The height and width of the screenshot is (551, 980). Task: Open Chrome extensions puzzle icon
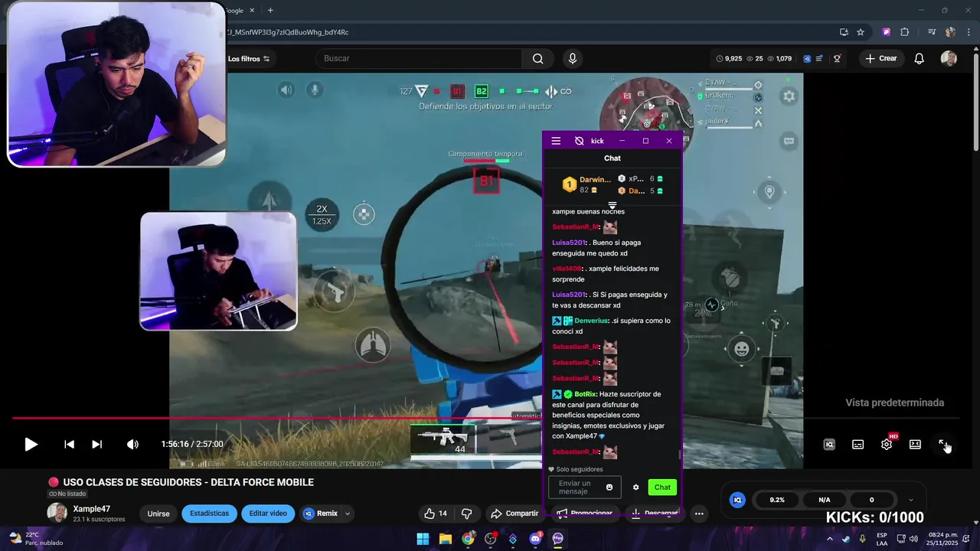[x=905, y=32]
